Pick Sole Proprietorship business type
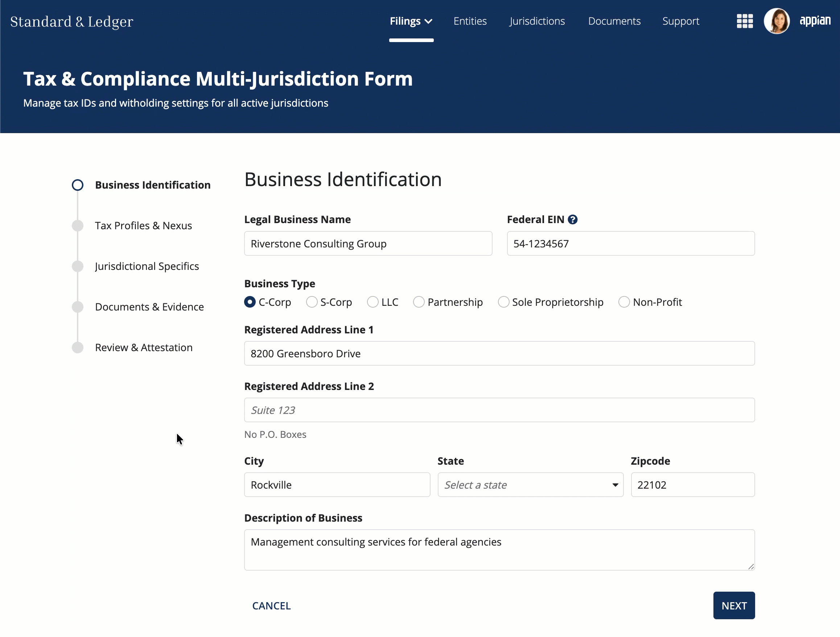 point(503,302)
